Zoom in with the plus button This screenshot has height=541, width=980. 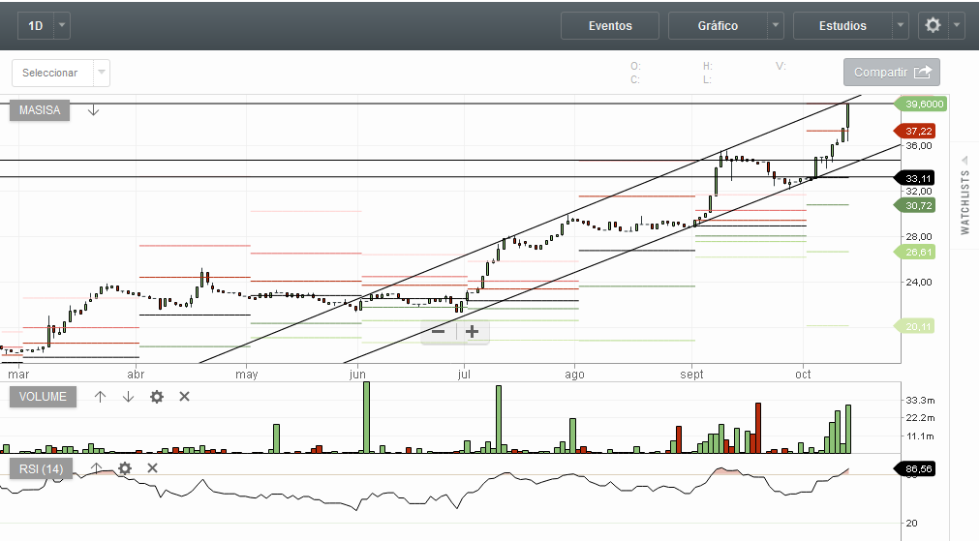pos(472,331)
